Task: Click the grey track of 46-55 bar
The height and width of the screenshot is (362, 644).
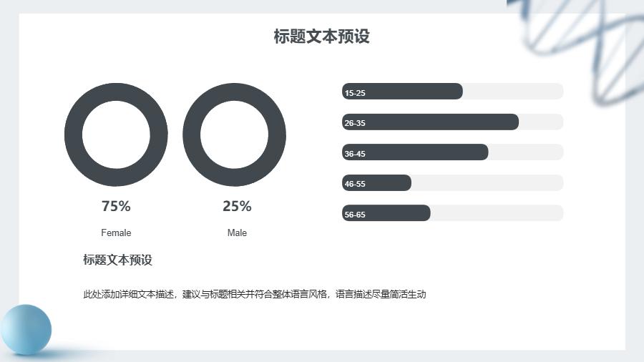Action: coord(487,182)
